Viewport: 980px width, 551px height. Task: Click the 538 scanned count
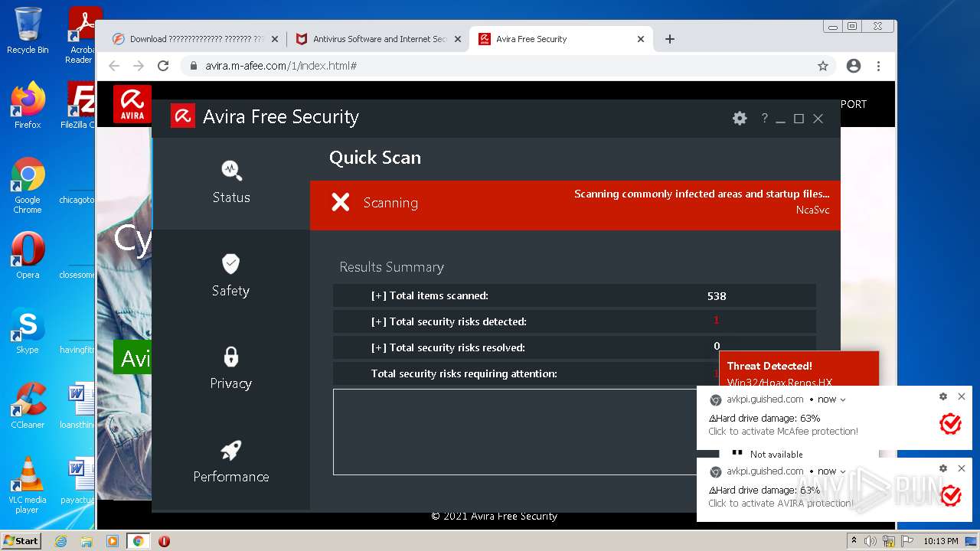[x=717, y=296]
